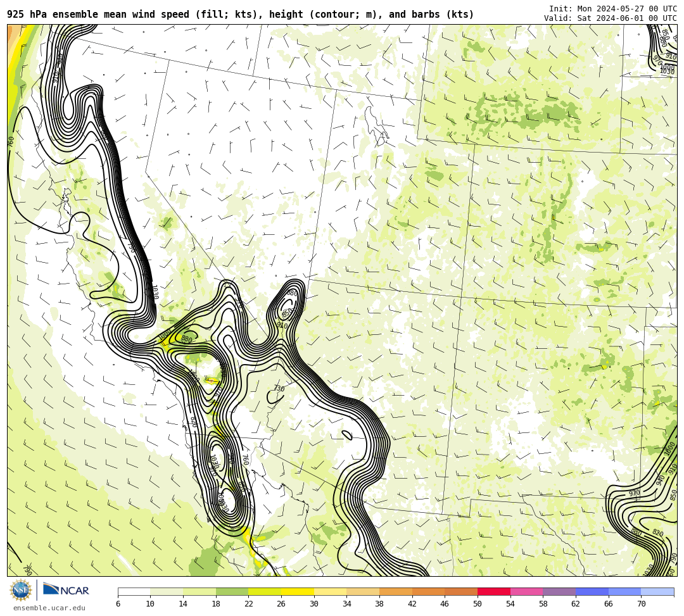This screenshot has width=684, height=616.
Task: Pick the purple 58–62 kts legend color
Action: tap(559, 592)
